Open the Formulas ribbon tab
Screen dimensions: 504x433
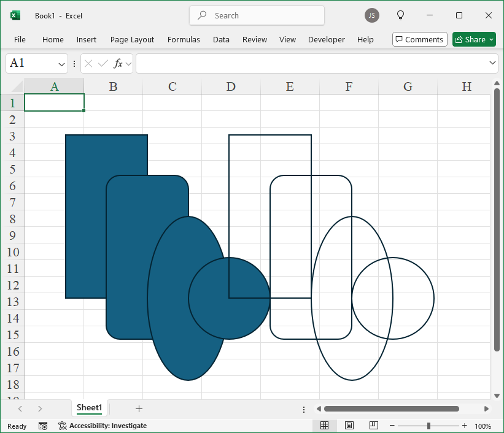click(184, 39)
